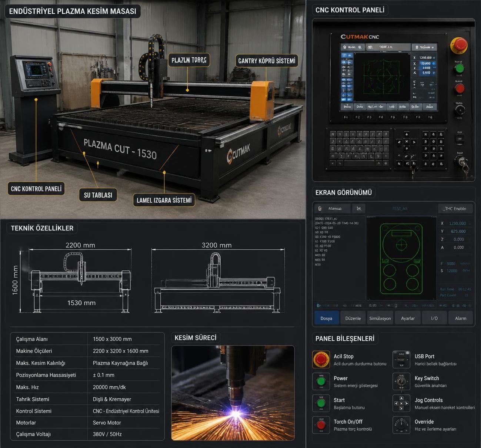Click the green Start icon under Panel Bileşenleri
Screen dimensions: 481x448
(x=321, y=403)
